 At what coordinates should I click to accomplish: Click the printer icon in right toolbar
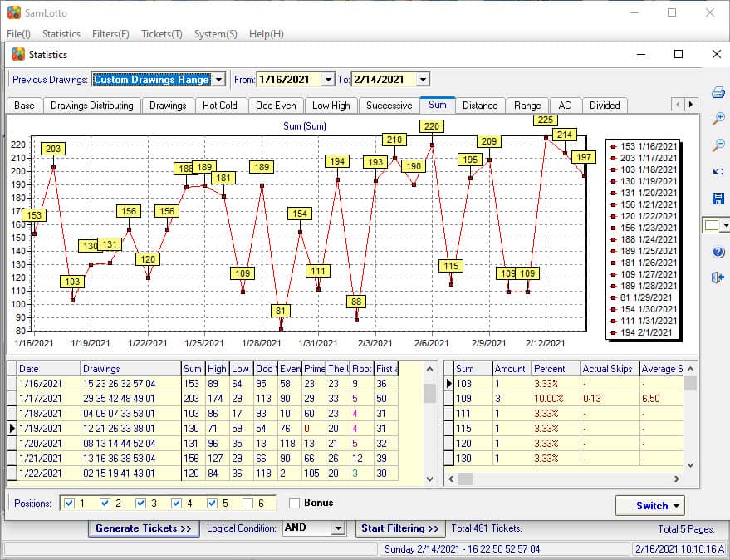point(718,92)
